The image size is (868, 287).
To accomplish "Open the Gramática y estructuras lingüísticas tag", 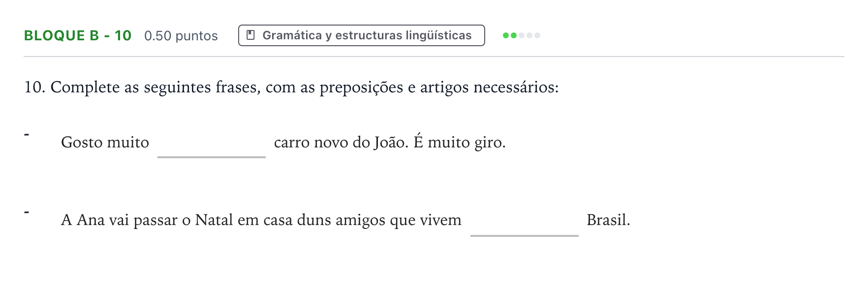I will [x=362, y=35].
